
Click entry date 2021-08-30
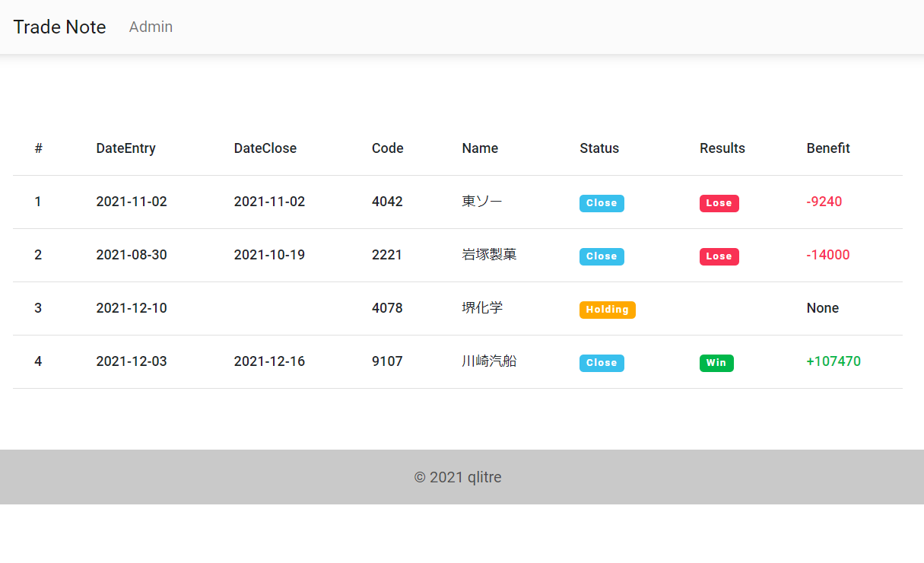(x=132, y=255)
